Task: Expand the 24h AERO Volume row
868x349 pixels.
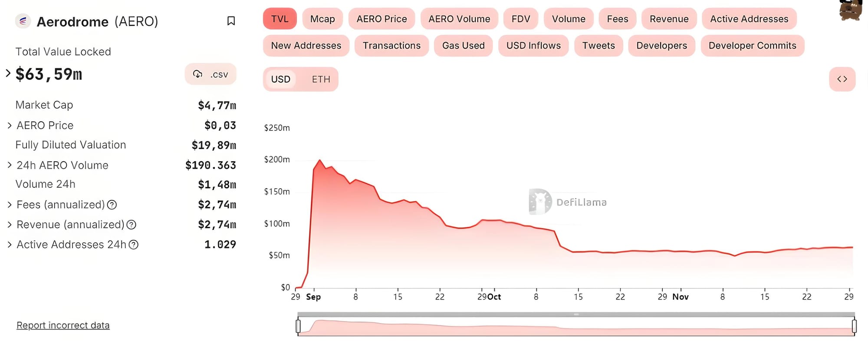Action: pos(10,165)
